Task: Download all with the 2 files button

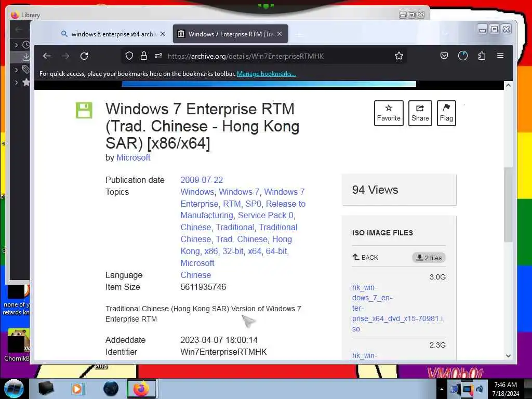Action: point(429,258)
